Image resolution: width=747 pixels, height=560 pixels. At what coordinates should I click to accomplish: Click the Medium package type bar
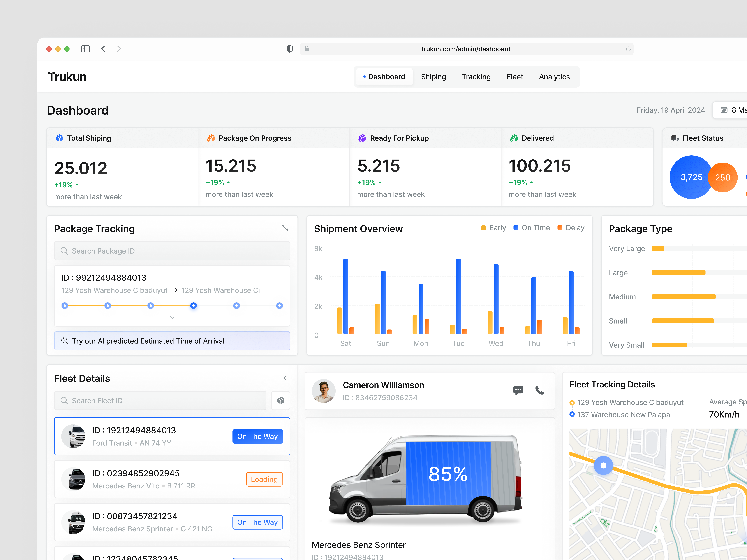684,297
